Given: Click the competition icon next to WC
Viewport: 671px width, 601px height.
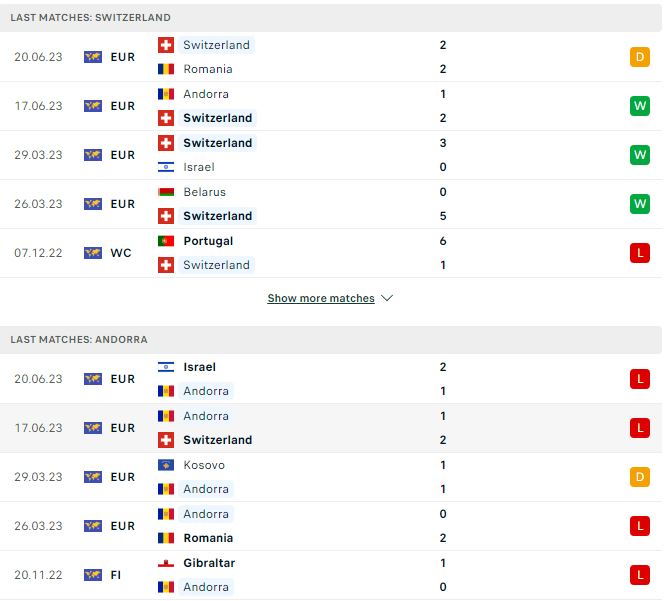Looking at the screenshot, I should point(93,253).
